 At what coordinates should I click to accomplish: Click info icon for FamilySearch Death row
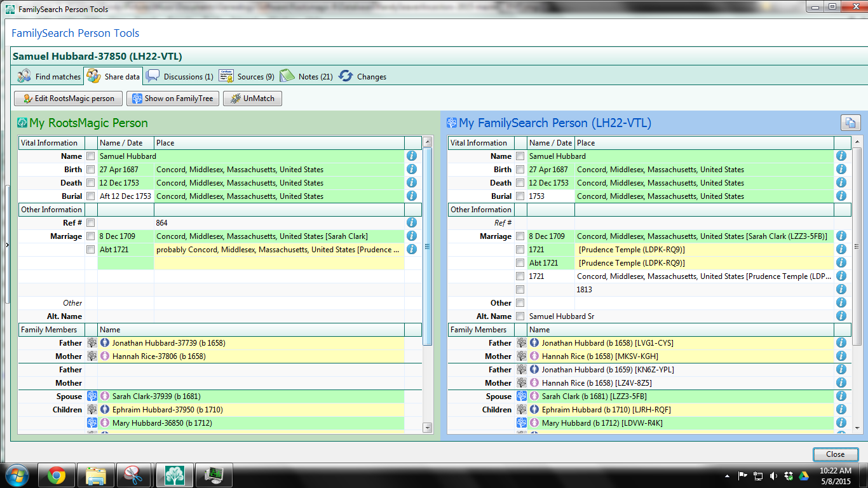tap(841, 182)
